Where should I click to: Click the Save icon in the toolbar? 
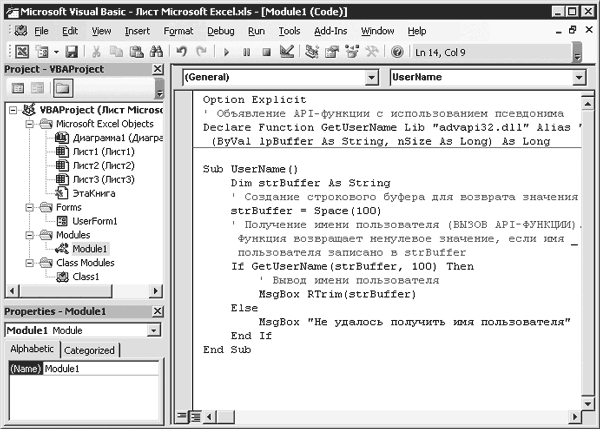[x=71, y=51]
